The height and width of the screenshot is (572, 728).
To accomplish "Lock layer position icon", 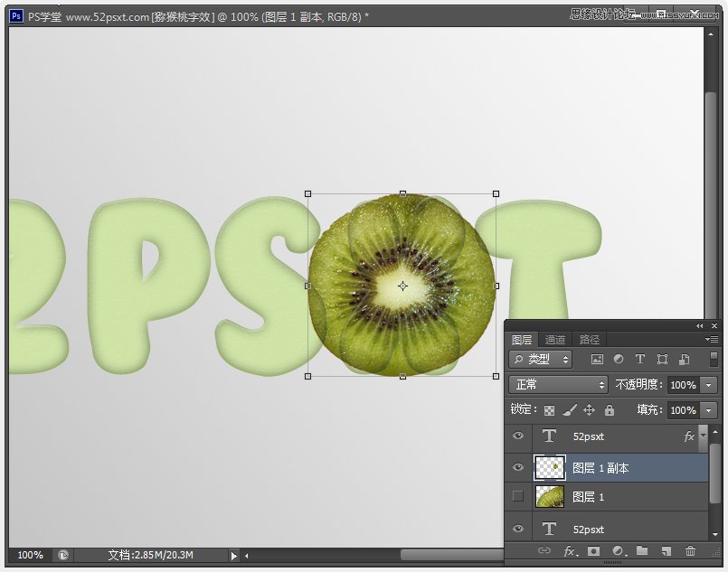I will 589,410.
